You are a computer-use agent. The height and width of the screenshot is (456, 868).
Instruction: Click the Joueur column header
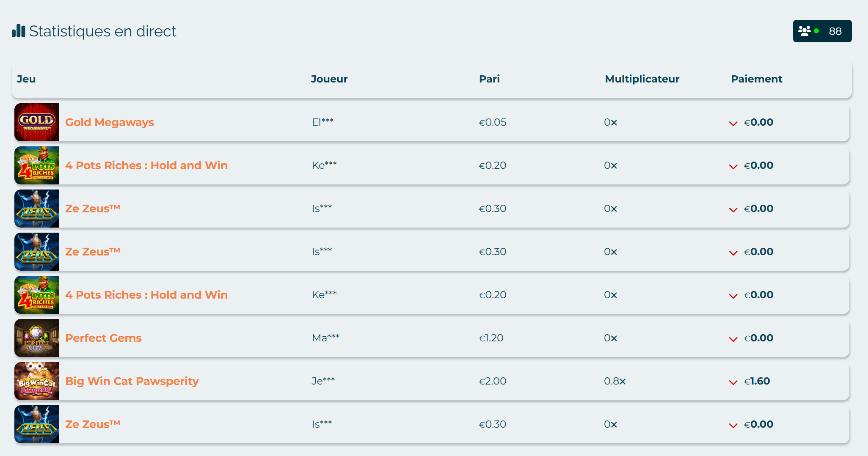click(329, 79)
